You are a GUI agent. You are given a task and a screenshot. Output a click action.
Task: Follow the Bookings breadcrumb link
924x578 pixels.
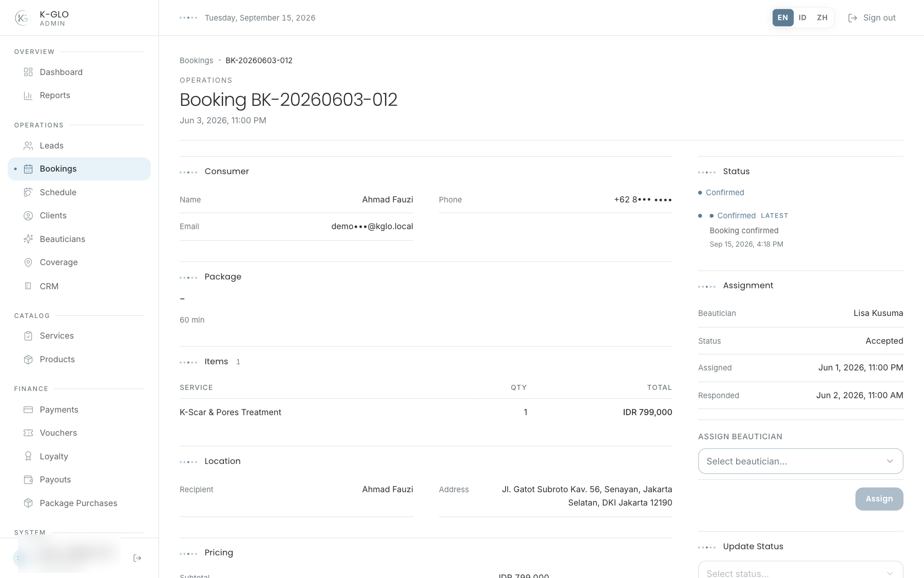coord(196,61)
